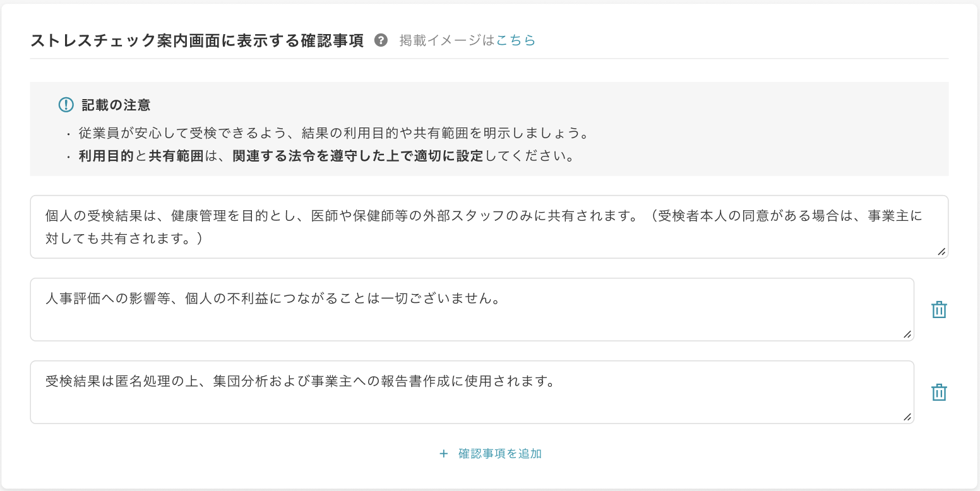Click the plus icon before 確認事項を追加
Viewport: 980px width, 491px height.
tap(443, 453)
